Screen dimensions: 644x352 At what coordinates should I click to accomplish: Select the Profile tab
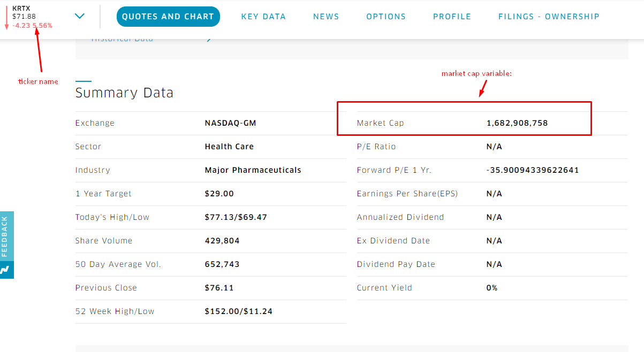pyautogui.click(x=452, y=17)
